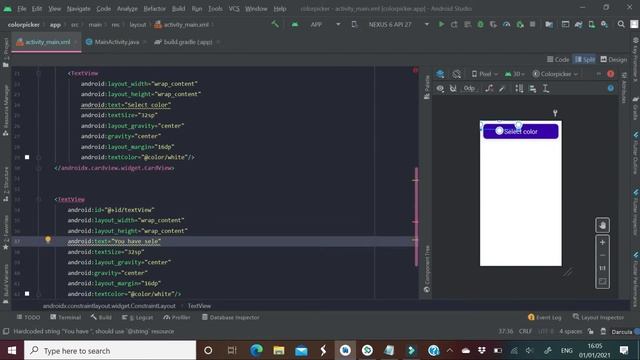This screenshot has height=360, width=640.
Task: Switch editor to Code view
Action: point(558,60)
